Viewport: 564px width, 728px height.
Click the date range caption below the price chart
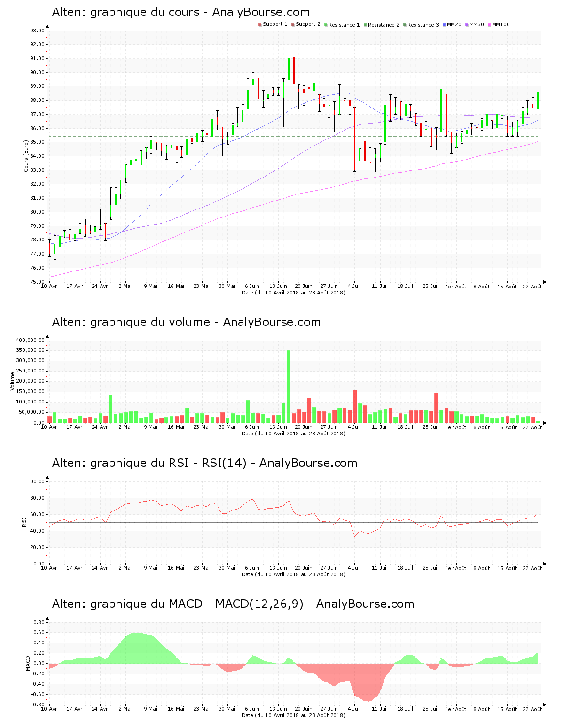tap(293, 293)
